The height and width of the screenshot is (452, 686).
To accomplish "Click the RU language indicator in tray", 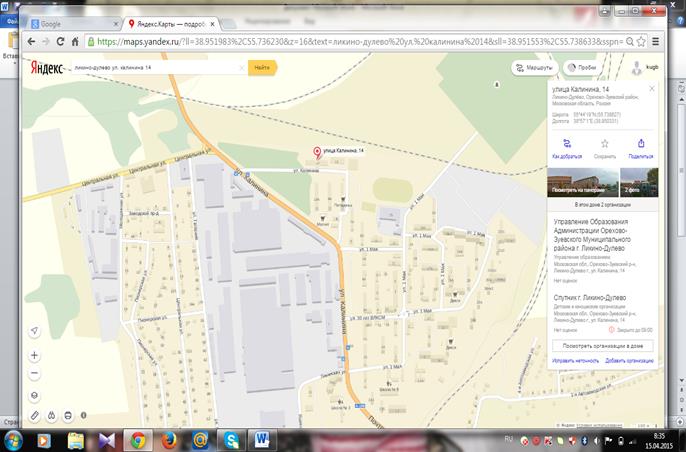I will pyautogui.click(x=509, y=438).
